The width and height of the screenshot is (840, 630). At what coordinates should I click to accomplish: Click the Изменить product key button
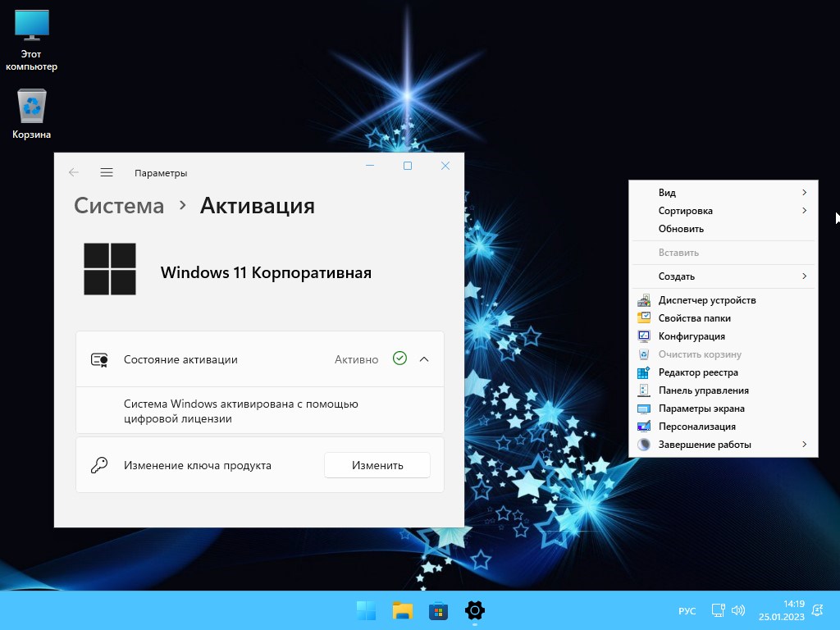377,465
